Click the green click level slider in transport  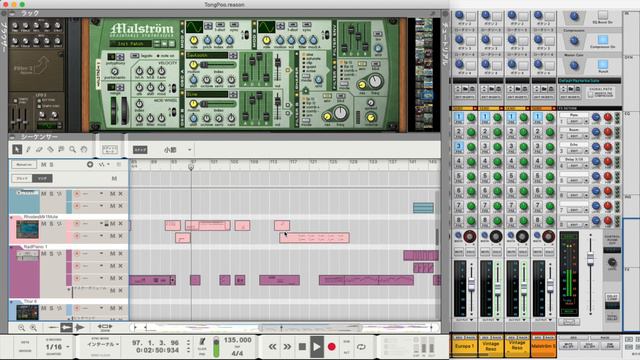tap(216, 346)
